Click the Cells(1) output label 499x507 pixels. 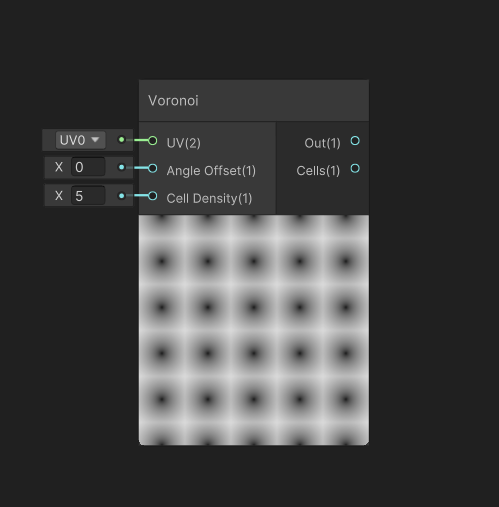[x=318, y=171]
